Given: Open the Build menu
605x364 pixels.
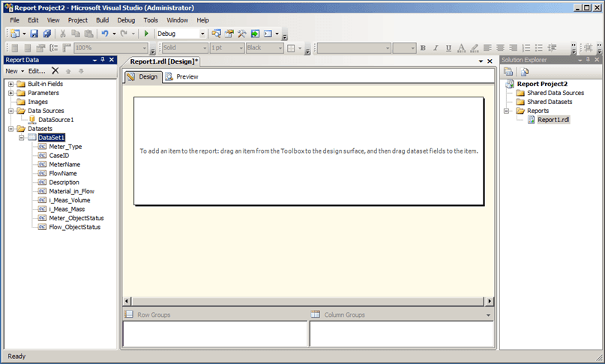Looking at the screenshot, I should click(102, 20).
